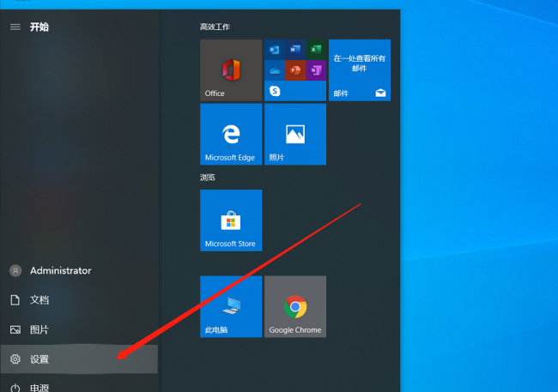Open the 邮件 mail tile
The image size is (558, 392).
pyautogui.click(x=360, y=70)
